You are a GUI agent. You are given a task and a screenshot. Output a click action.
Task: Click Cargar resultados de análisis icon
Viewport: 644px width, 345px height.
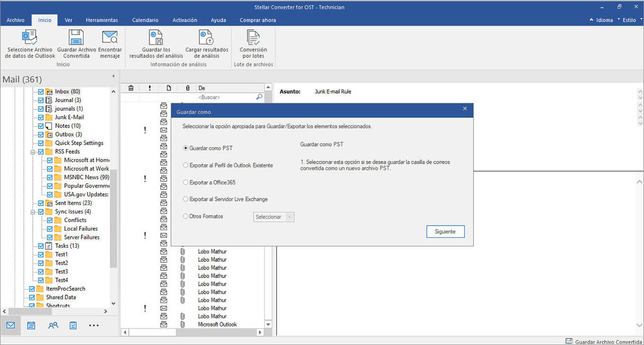click(206, 38)
